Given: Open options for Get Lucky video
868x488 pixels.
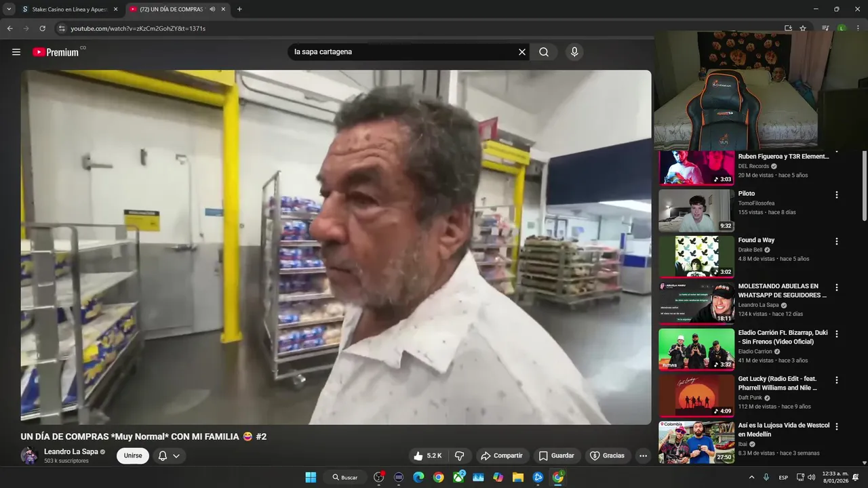Looking at the screenshot, I should pyautogui.click(x=837, y=380).
